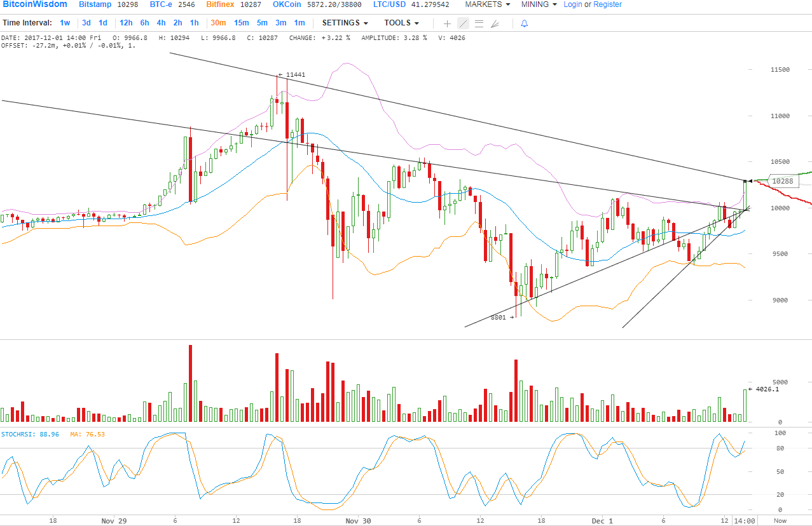Click the Register link
812x526 pixels.
point(607,4)
